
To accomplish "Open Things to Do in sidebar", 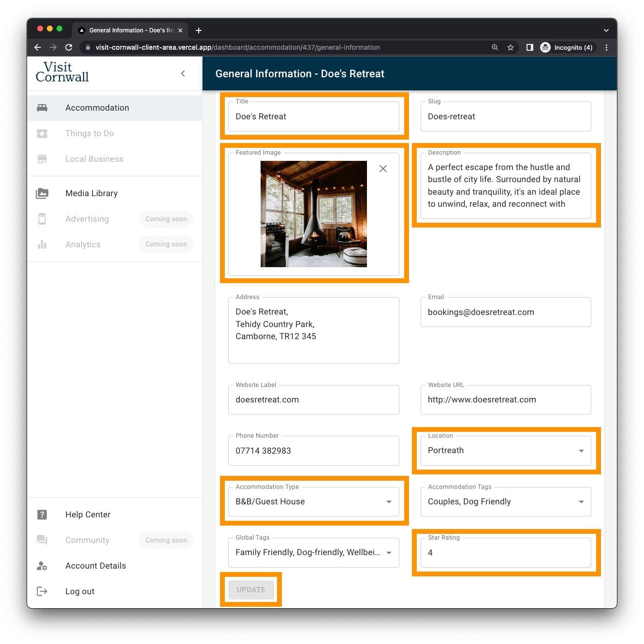I will coord(89,133).
